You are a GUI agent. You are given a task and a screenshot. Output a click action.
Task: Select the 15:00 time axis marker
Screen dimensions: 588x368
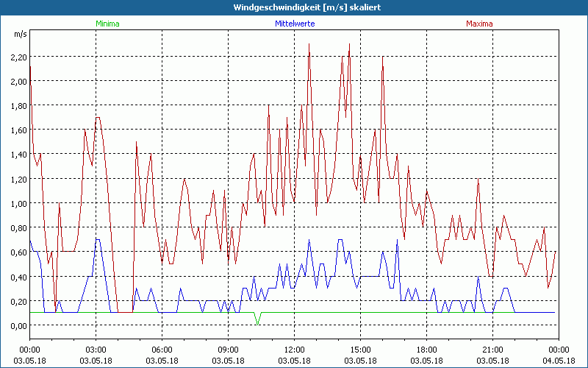coord(360,349)
